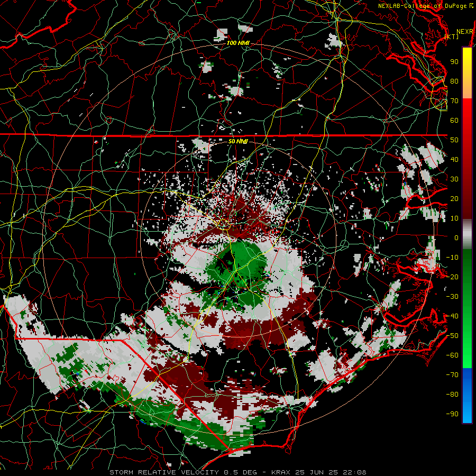The width and height of the screenshot is (476, 476).
Task: Click the 40 value on velocity scale
Action: (454, 159)
